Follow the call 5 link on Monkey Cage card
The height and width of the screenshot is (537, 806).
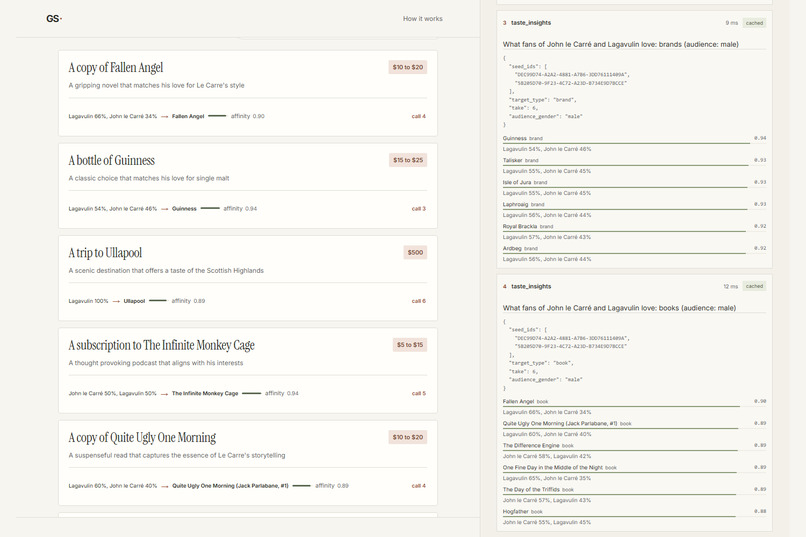[x=418, y=393]
